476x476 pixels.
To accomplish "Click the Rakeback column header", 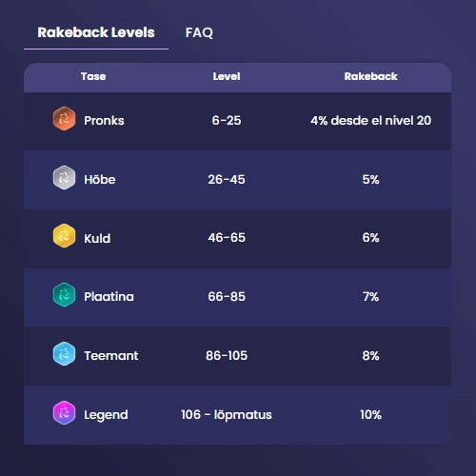I will [370, 76].
